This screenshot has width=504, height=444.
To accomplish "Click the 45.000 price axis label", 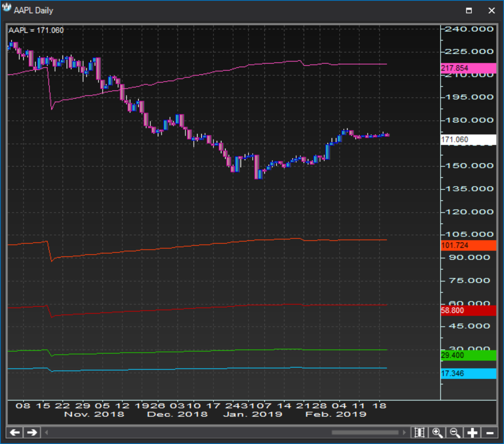I will [x=469, y=326].
